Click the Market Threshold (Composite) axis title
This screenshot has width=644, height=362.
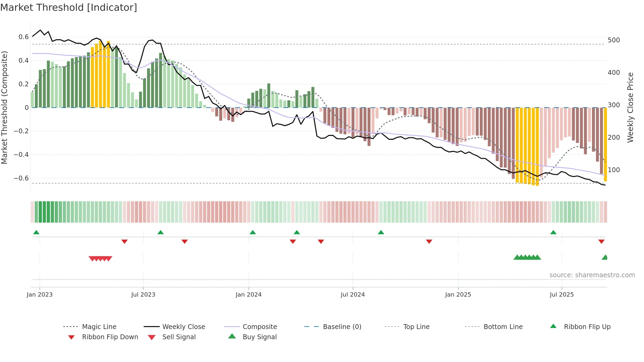pos(4,108)
